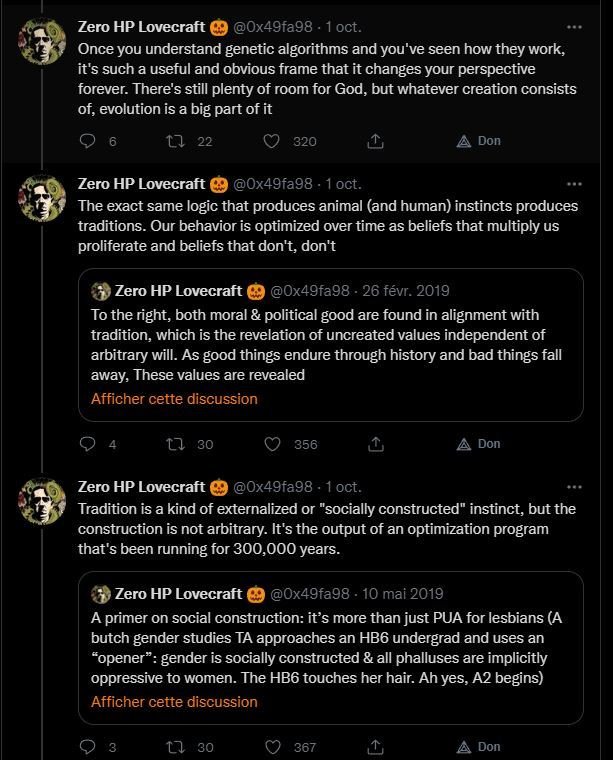613x760 pixels.
Task: Retweet the genetic algorithms tweet
Action: pos(175,141)
